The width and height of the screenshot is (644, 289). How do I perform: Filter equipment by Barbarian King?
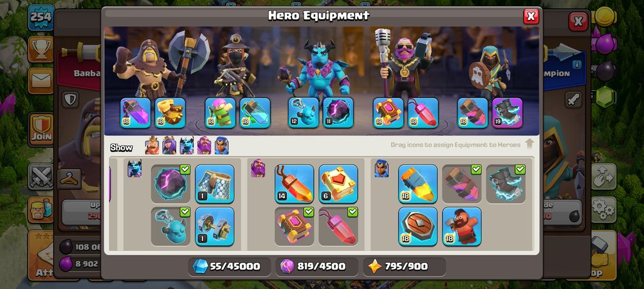pos(152,146)
